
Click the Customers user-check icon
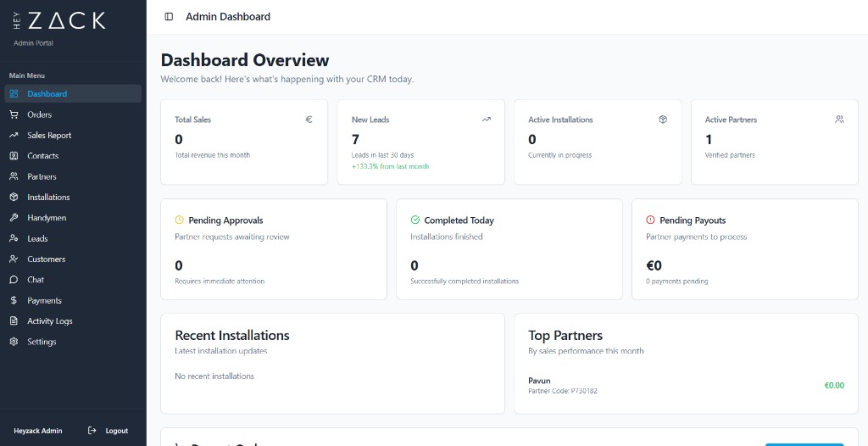pyautogui.click(x=14, y=259)
